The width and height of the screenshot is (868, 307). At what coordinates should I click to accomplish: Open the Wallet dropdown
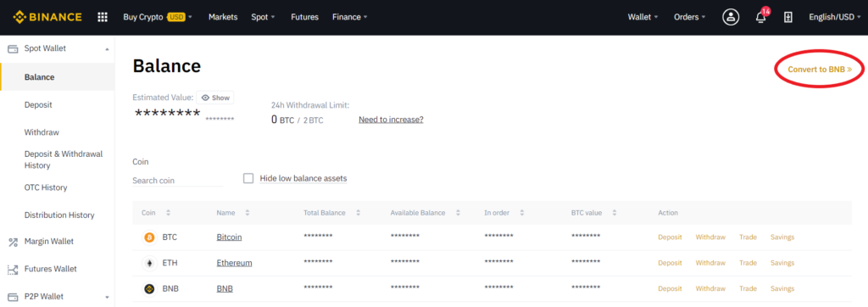643,17
